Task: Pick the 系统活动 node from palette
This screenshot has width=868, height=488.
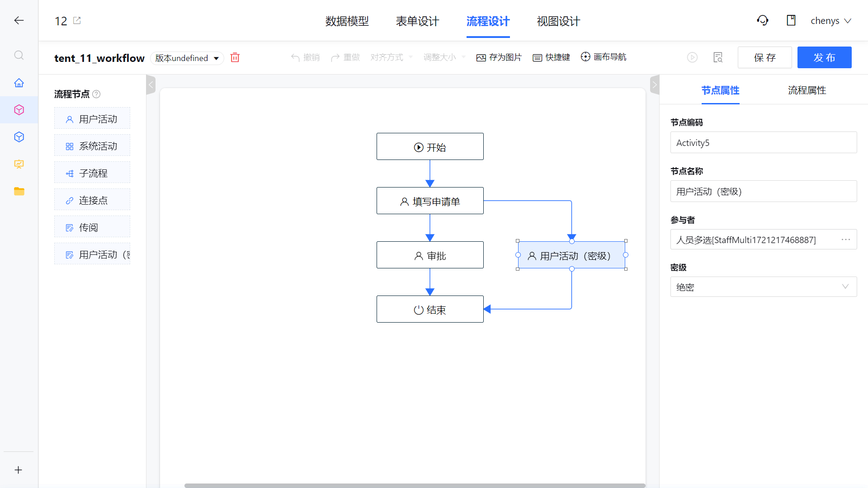Action: (x=92, y=145)
